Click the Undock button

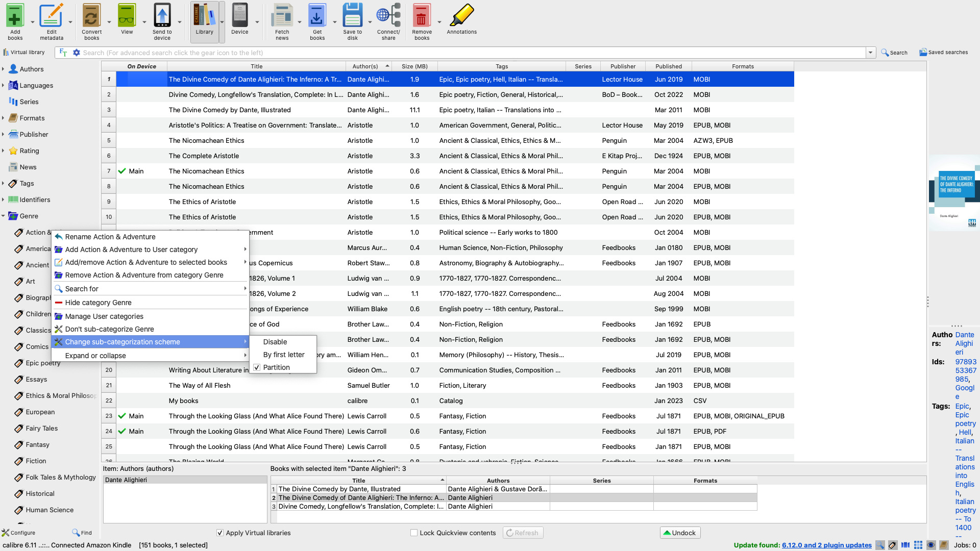[x=680, y=533]
